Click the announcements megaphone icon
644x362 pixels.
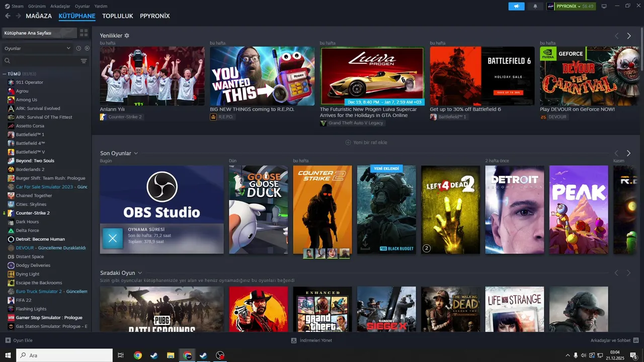pyautogui.click(x=516, y=6)
